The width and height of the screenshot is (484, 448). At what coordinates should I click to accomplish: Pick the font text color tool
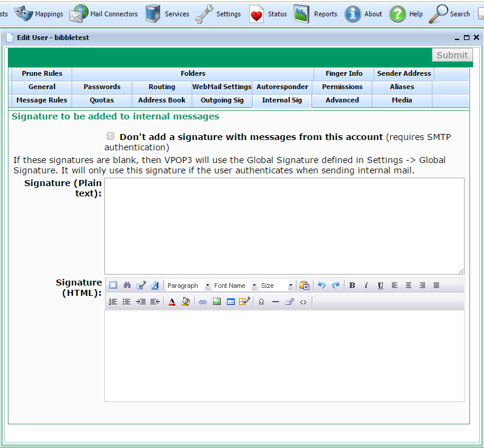[x=172, y=302]
